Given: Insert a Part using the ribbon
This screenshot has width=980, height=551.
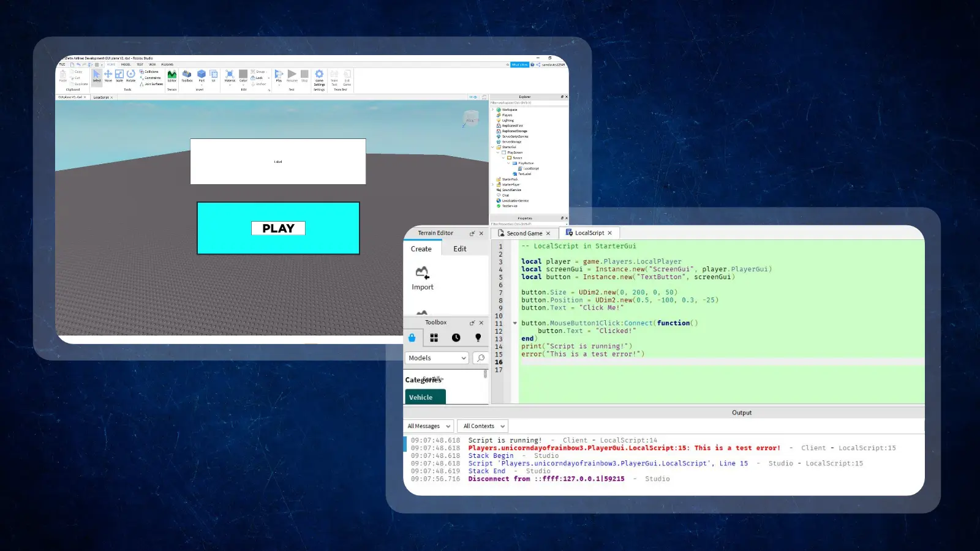Looking at the screenshot, I should pyautogui.click(x=202, y=76).
